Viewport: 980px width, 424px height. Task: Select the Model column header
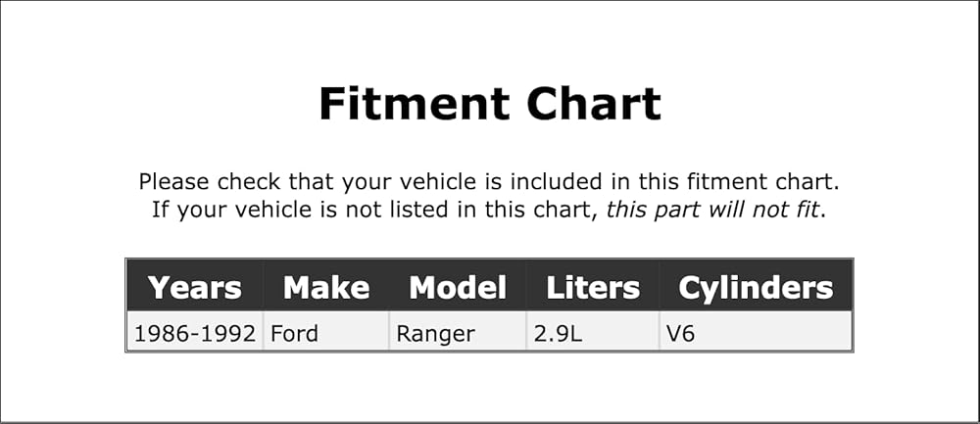[x=458, y=287]
